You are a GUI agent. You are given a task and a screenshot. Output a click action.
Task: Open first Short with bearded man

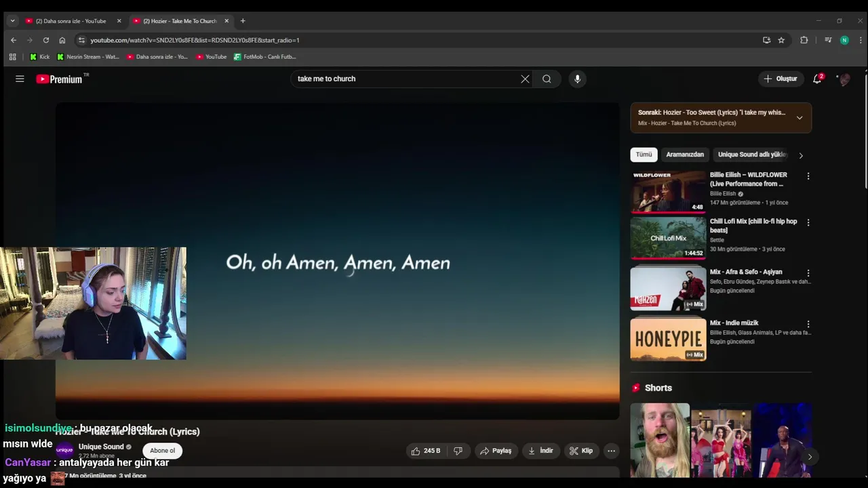coord(660,441)
